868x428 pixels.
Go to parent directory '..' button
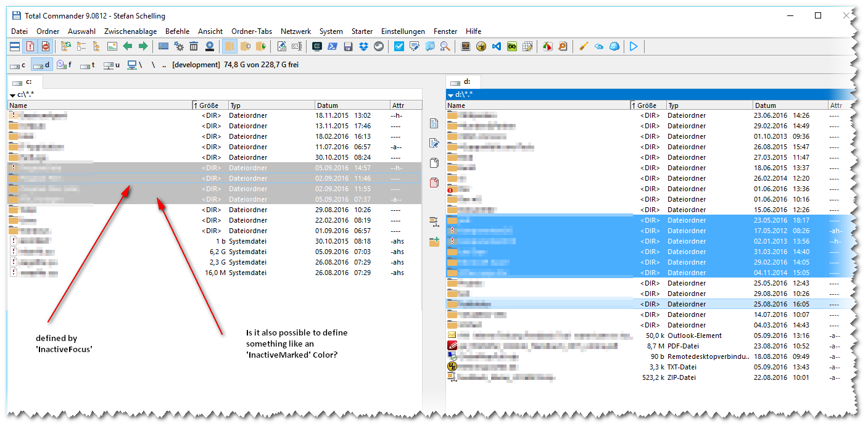pos(163,65)
